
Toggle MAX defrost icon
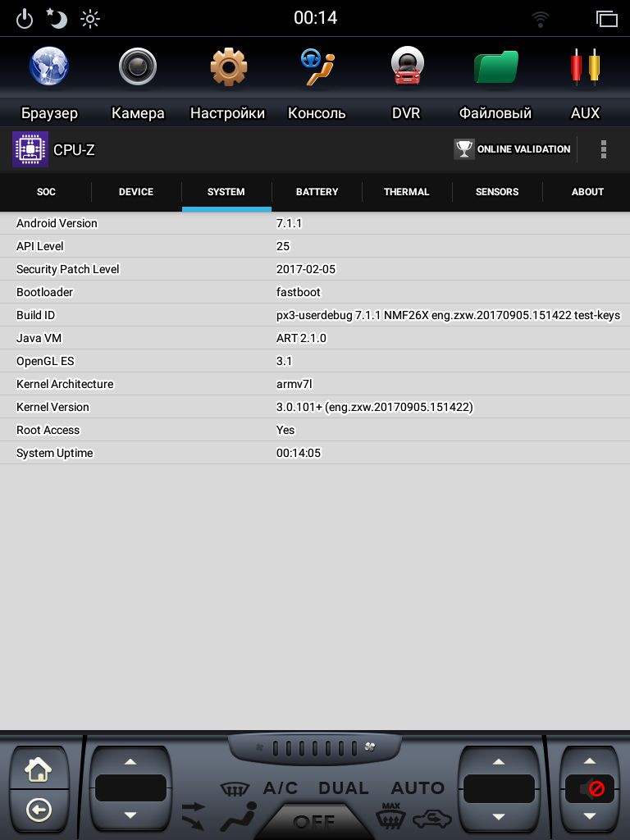[391, 815]
